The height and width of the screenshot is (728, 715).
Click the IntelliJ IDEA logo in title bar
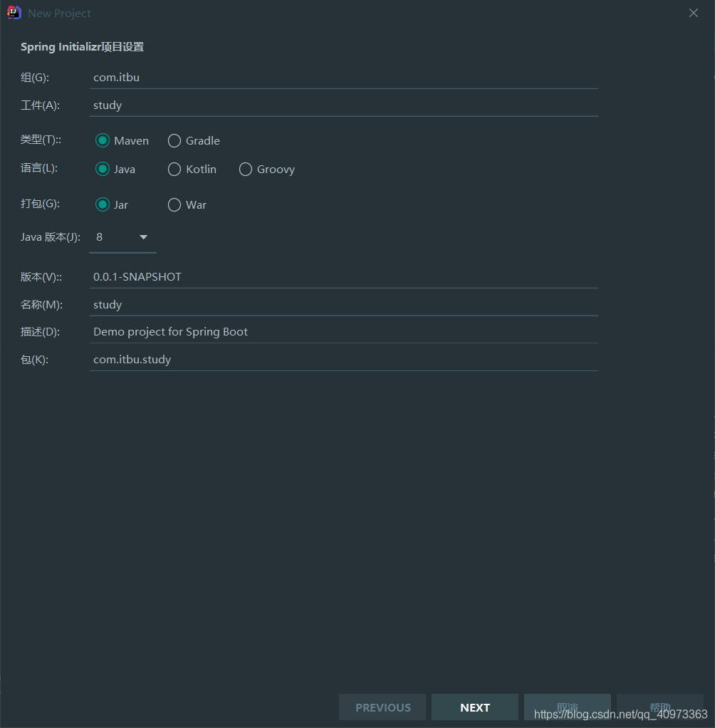click(x=14, y=12)
